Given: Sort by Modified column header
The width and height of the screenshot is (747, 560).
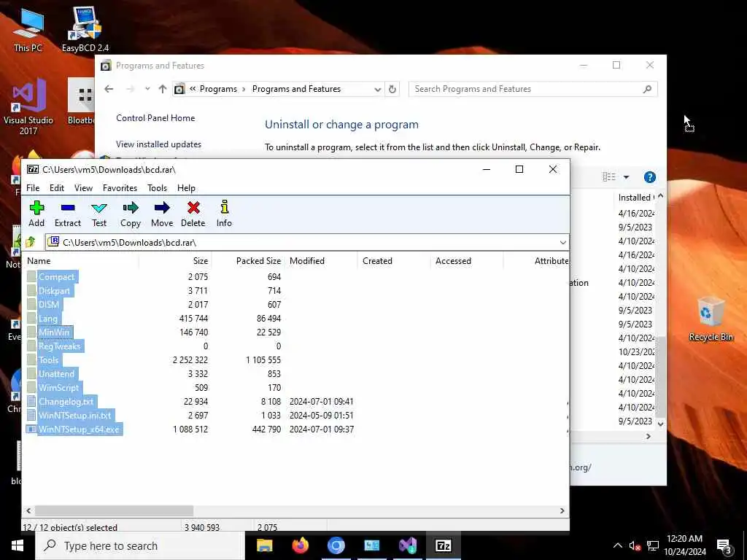Looking at the screenshot, I should [x=321, y=261].
